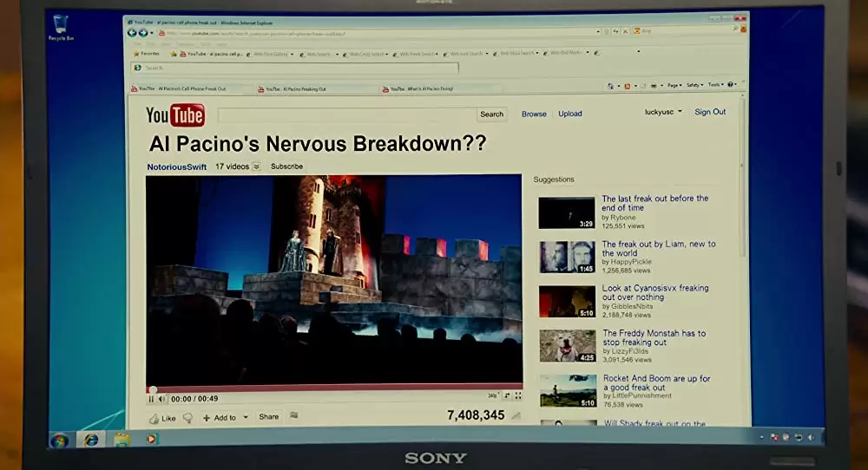Click the YouTube logo

coord(175,115)
